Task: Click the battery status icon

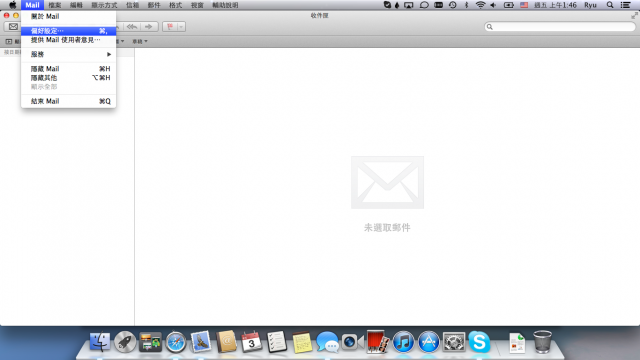Action: [509, 5]
